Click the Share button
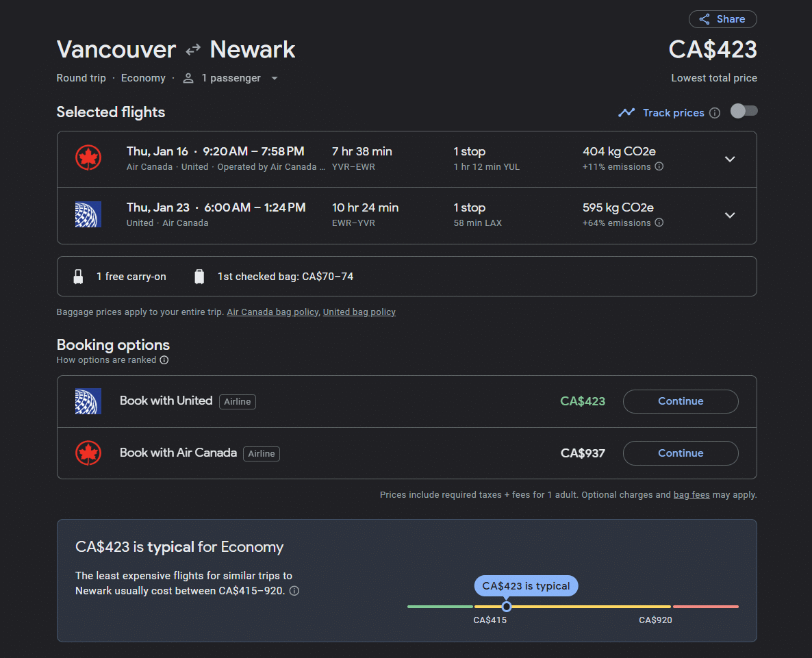 (722, 19)
